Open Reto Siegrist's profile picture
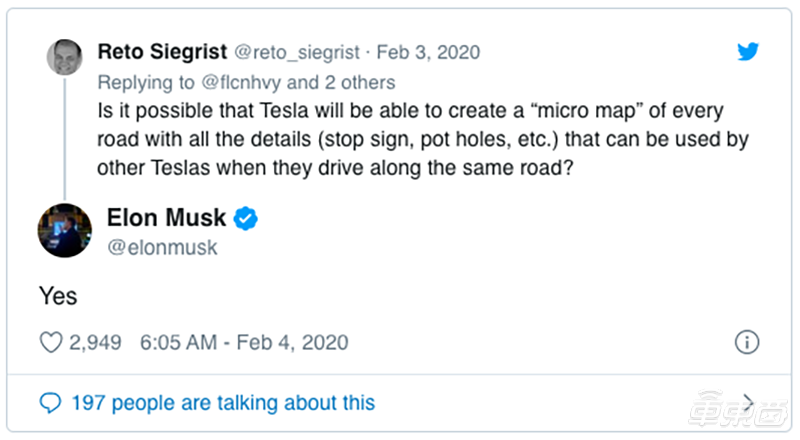This screenshot has width=800, height=440. [65, 57]
